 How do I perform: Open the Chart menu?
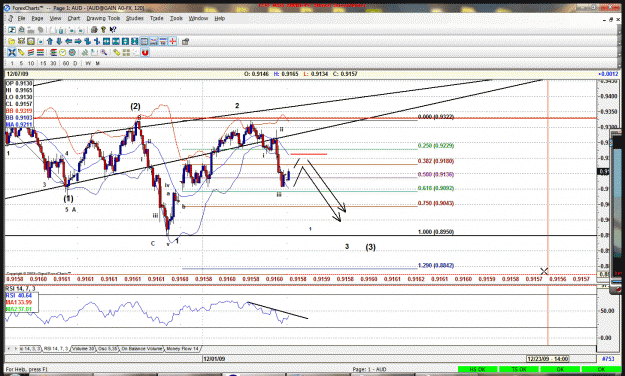point(74,18)
